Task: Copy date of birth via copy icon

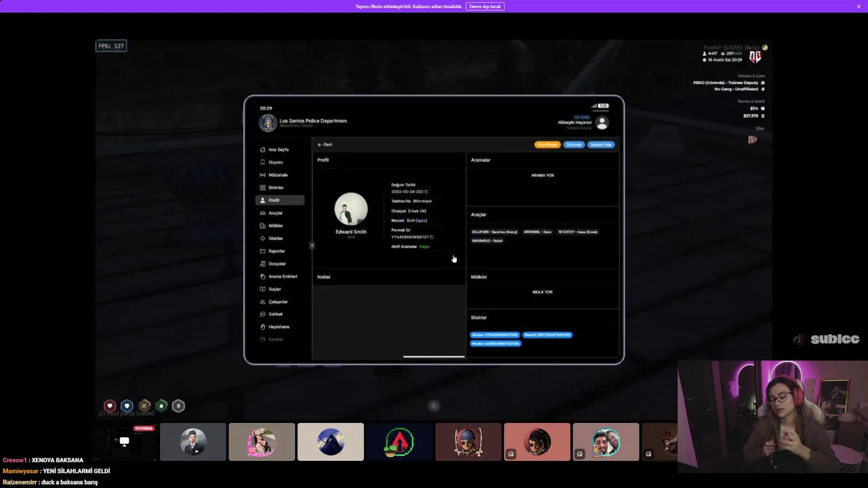Action: [x=427, y=192]
